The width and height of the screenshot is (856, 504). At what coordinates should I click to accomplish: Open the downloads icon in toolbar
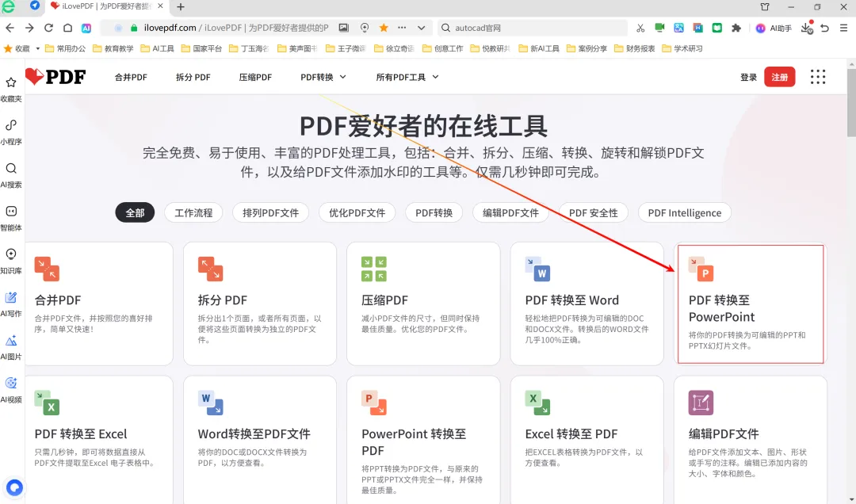click(806, 28)
